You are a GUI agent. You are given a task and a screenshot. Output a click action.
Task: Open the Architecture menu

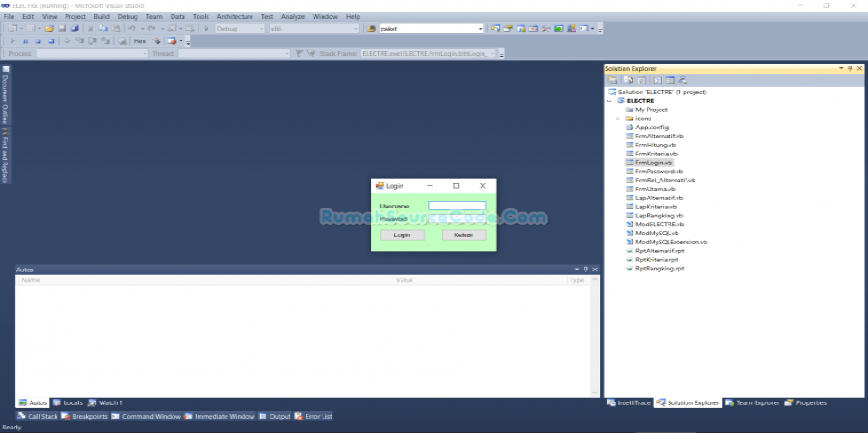tap(235, 16)
